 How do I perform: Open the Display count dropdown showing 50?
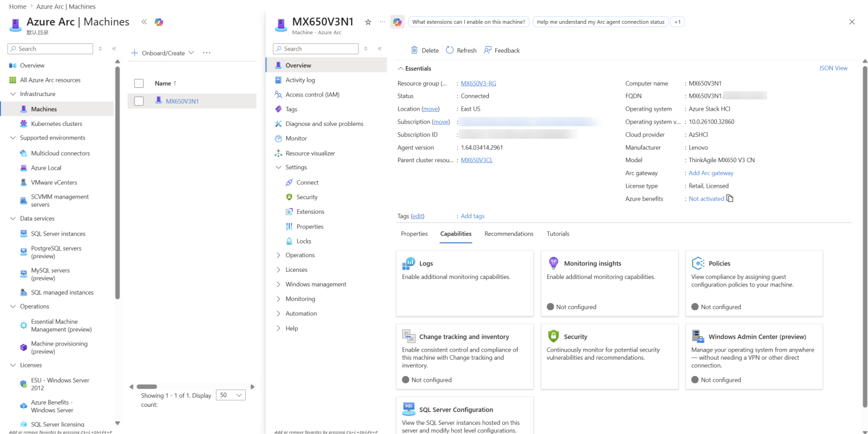[x=231, y=395]
